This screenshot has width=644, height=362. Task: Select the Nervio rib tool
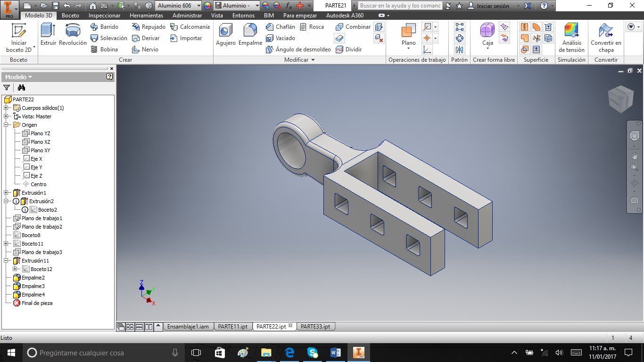click(x=145, y=49)
